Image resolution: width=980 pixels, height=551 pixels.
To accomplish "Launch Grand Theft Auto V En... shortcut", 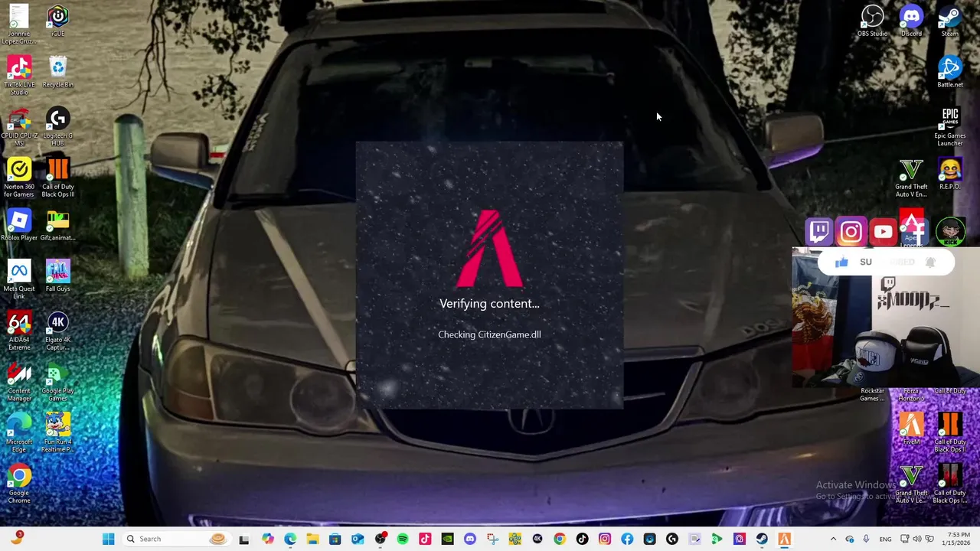I will point(911,178).
